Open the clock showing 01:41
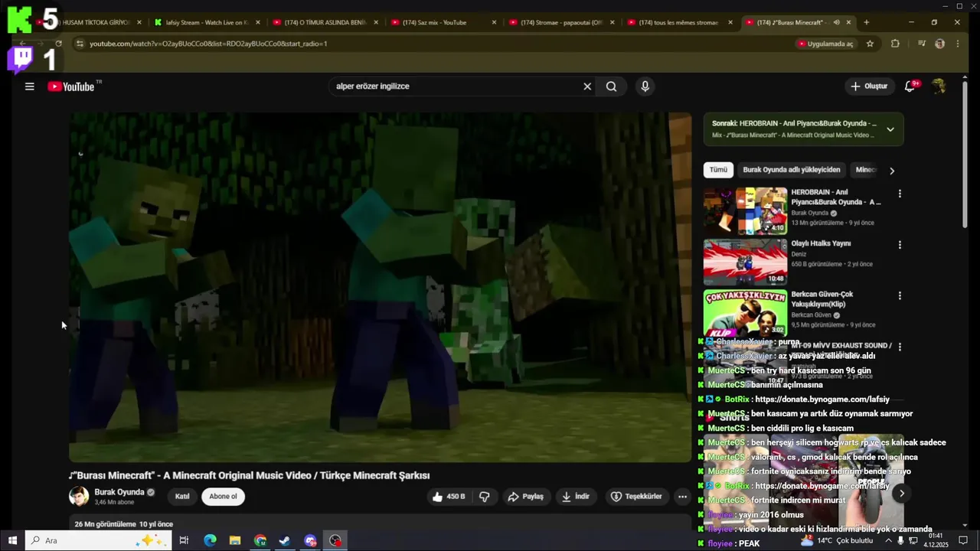Viewport: 980px width, 551px height. tap(936, 540)
